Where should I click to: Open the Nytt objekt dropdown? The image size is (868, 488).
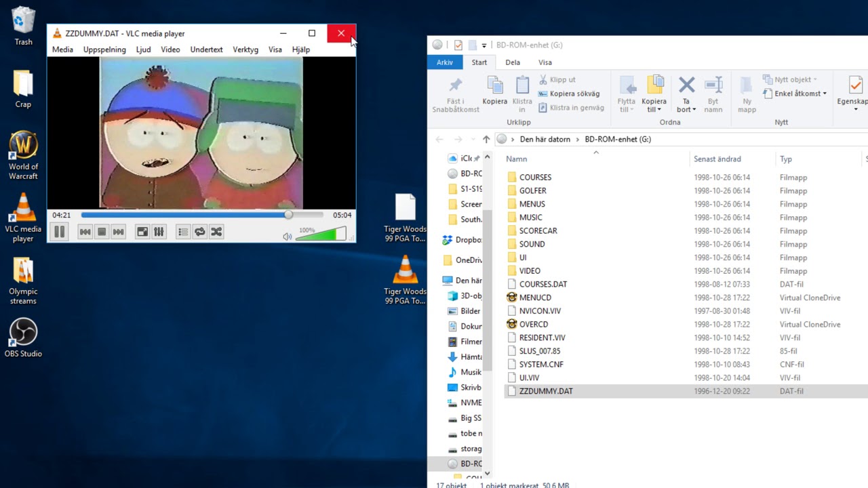click(x=791, y=80)
